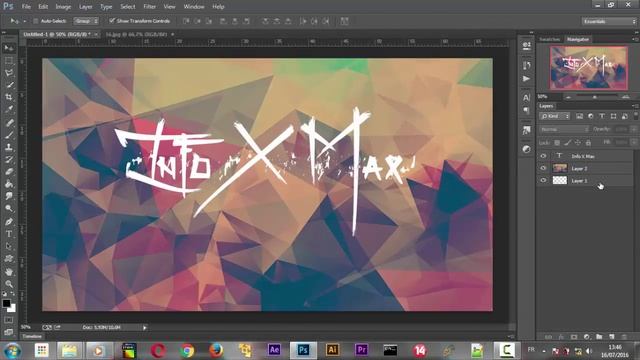Switch to the Untitled-1 document tab
The image size is (640, 360).
click(57, 34)
